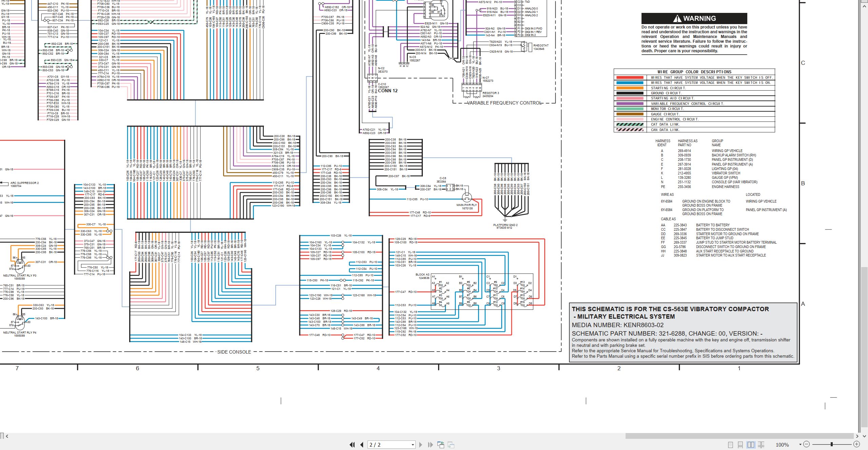Click the previous view navigation icon
Image resolution: width=868 pixels, height=450 pixels.
[x=441, y=445]
